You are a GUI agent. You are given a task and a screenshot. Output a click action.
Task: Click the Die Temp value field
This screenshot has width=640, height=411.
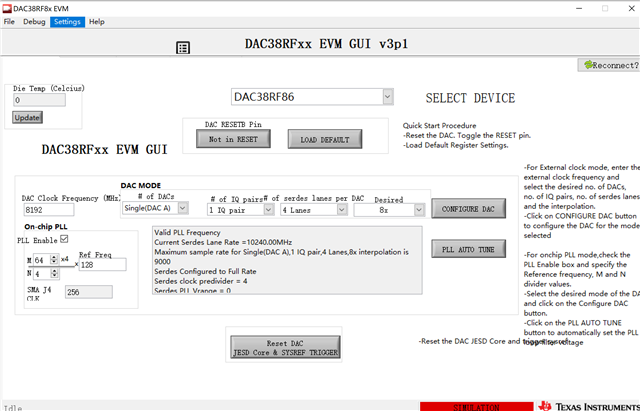(x=39, y=100)
